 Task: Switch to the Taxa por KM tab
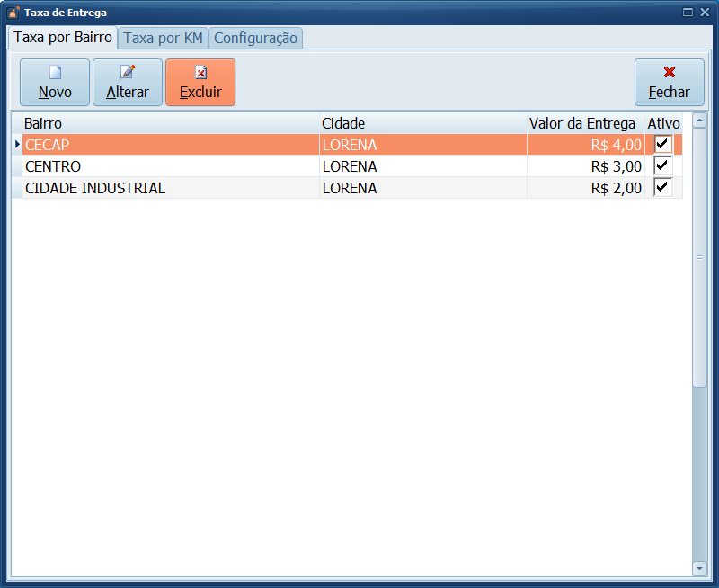click(x=163, y=39)
